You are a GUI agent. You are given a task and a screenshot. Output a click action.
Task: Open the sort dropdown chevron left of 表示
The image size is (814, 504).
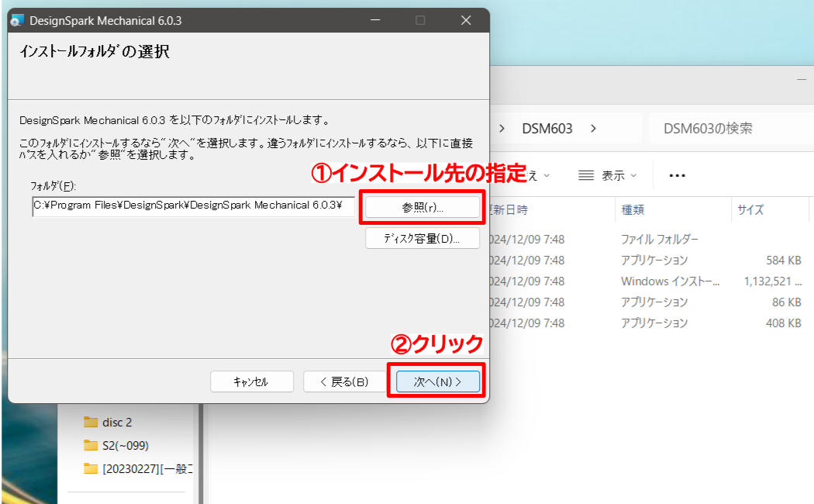pyautogui.click(x=546, y=175)
